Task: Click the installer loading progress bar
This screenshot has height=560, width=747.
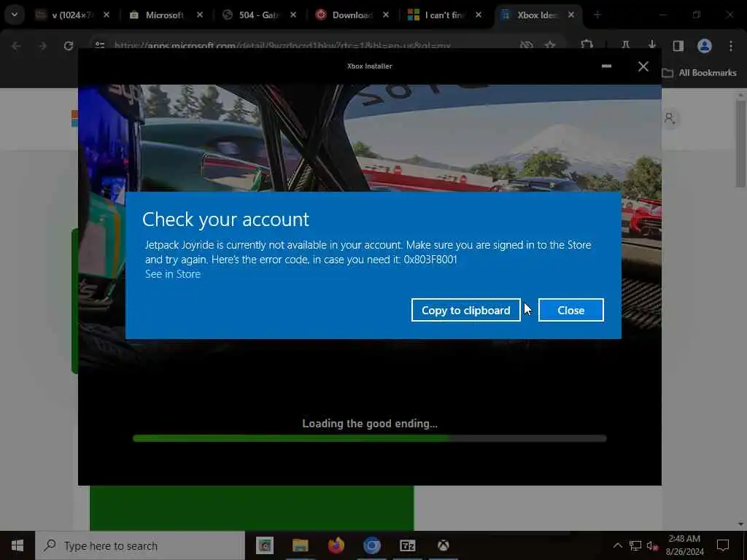Action: 369,438
